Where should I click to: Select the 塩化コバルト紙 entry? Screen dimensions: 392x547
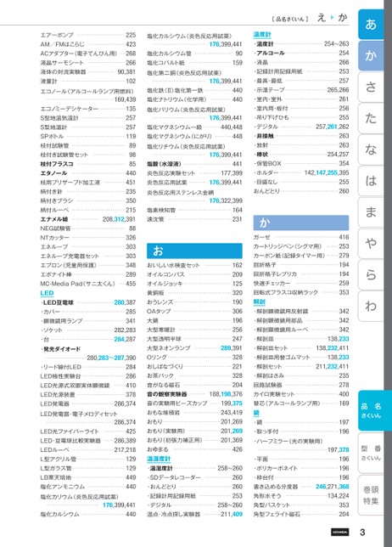tap(194, 63)
